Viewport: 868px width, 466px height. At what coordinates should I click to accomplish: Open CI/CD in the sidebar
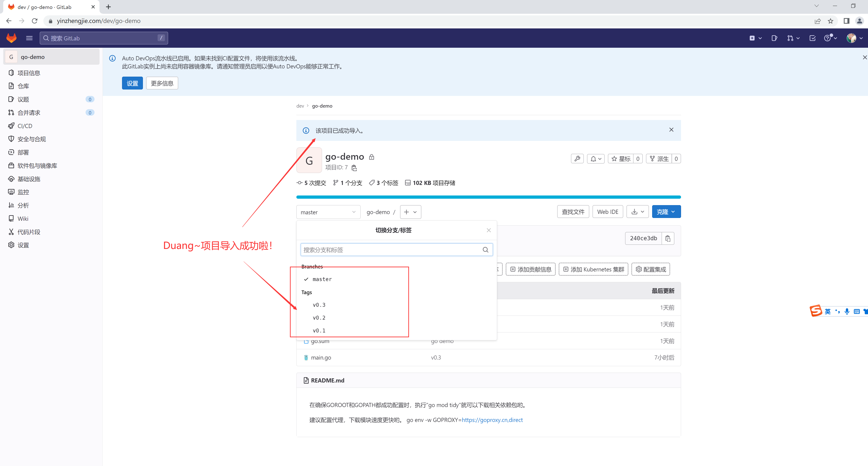click(25, 126)
